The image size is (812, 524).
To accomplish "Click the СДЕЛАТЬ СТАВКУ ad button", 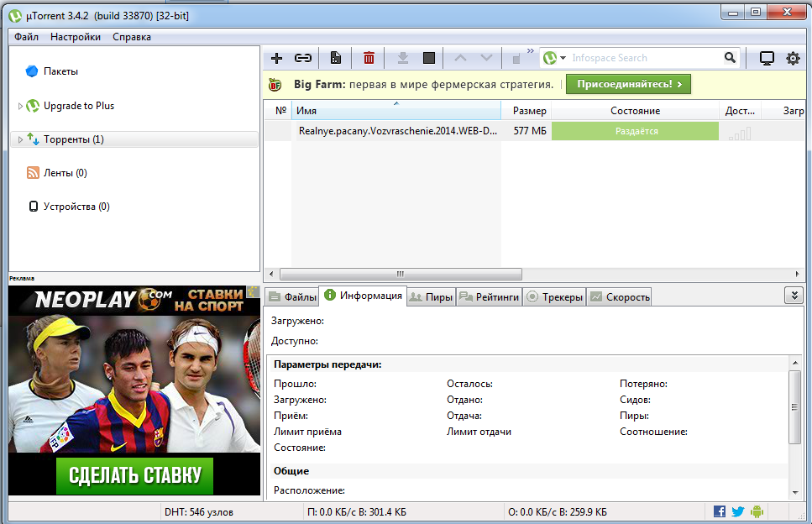I will (x=134, y=475).
